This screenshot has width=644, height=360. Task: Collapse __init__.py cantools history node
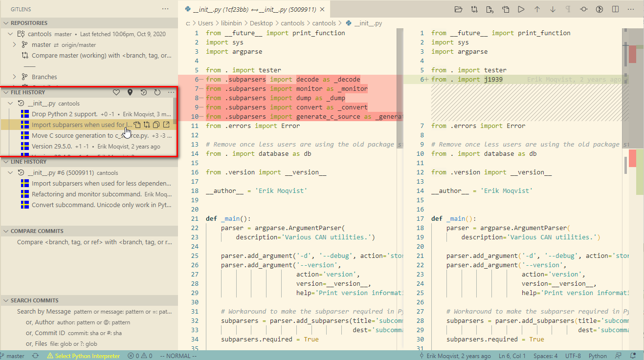click(x=11, y=104)
